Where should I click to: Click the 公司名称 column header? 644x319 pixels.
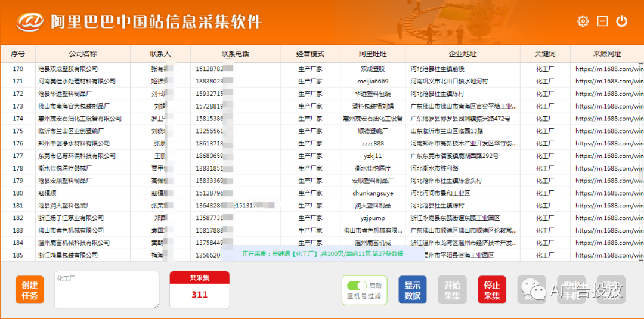pos(83,54)
